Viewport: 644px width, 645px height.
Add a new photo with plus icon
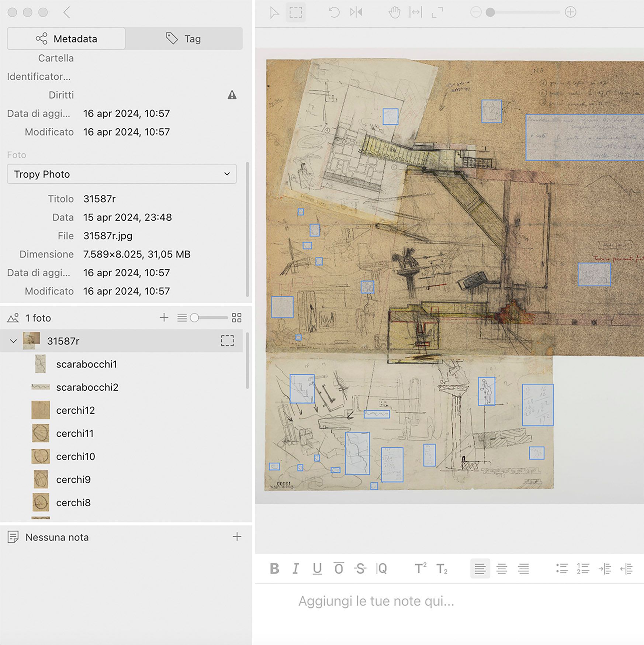[x=164, y=318]
